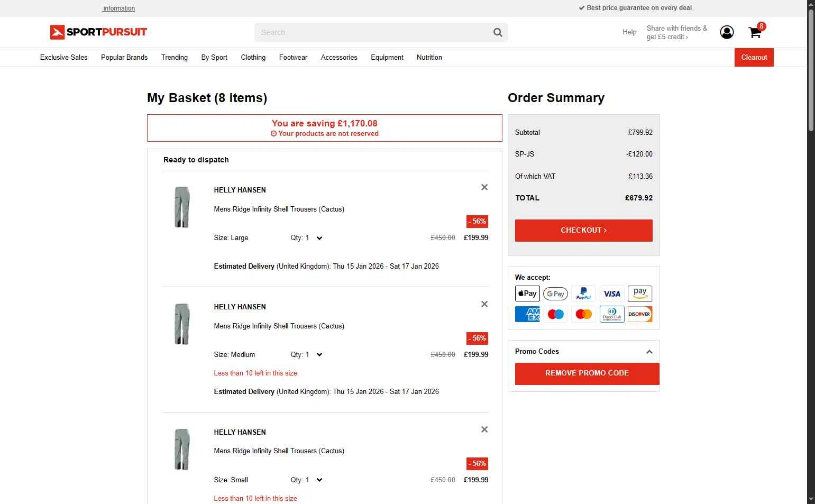Image resolution: width=815 pixels, height=504 pixels.
Task: Click the American Express payment icon
Action: pyautogui.click(x=527, y=314)
